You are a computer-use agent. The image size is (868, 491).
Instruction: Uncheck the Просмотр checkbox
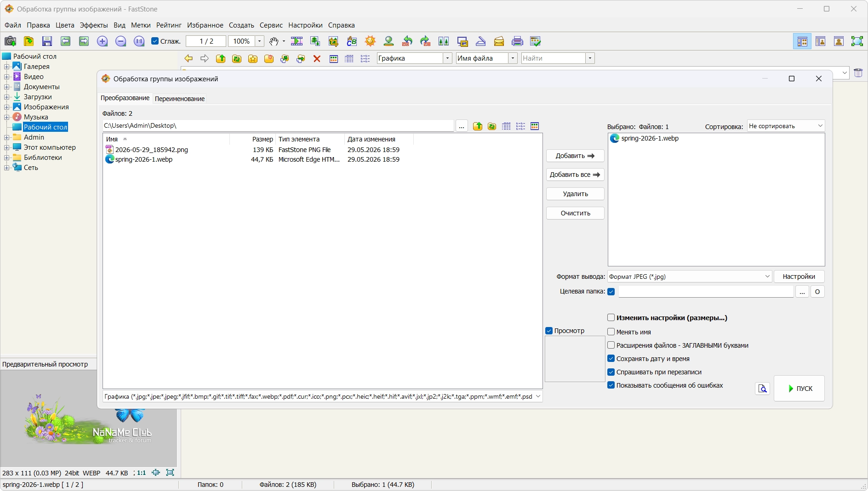pos(549,331)
